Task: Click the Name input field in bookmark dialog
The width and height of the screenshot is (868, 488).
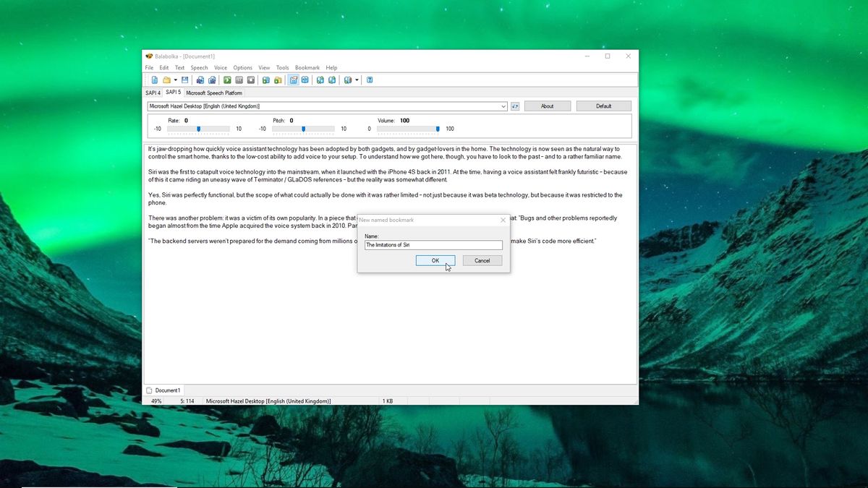Action: click(x=433, y=245)
